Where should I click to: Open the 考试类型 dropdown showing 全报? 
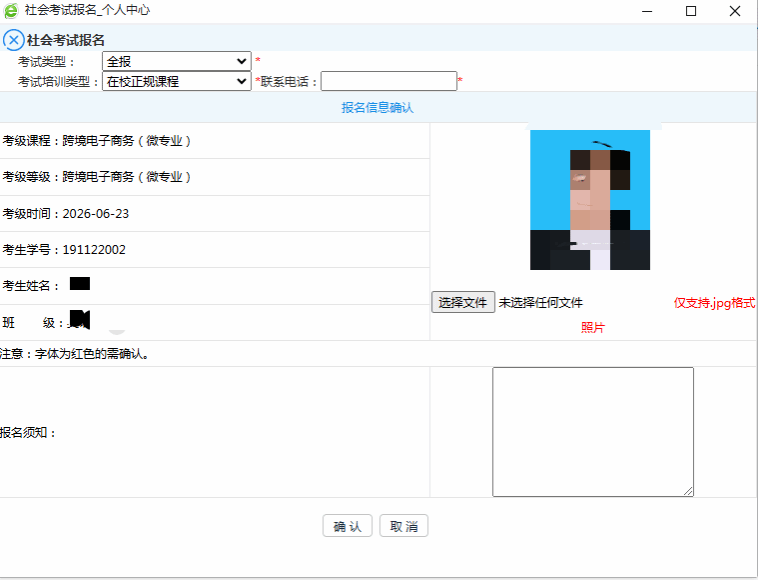tap(176, 62)
